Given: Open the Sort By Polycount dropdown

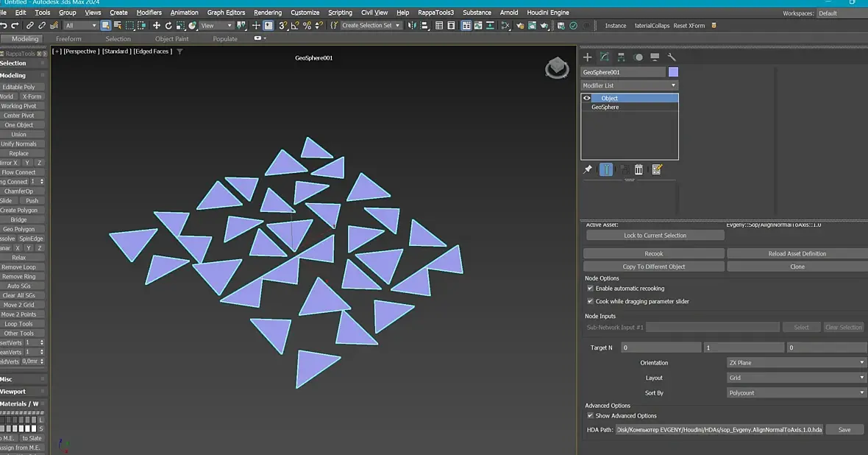Looking at the screenshot, I should point(797,393).
